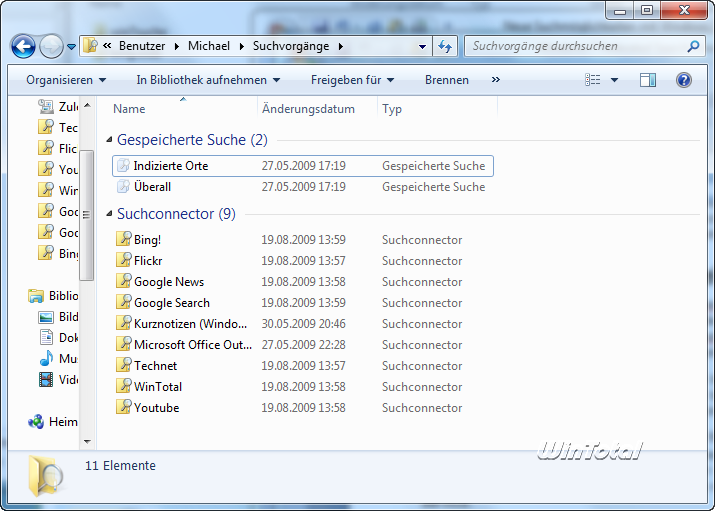The width and height of the screenshot is (715, 511).
Task: Open recent locations dropdown next to Forward
Action: (72, 46)
